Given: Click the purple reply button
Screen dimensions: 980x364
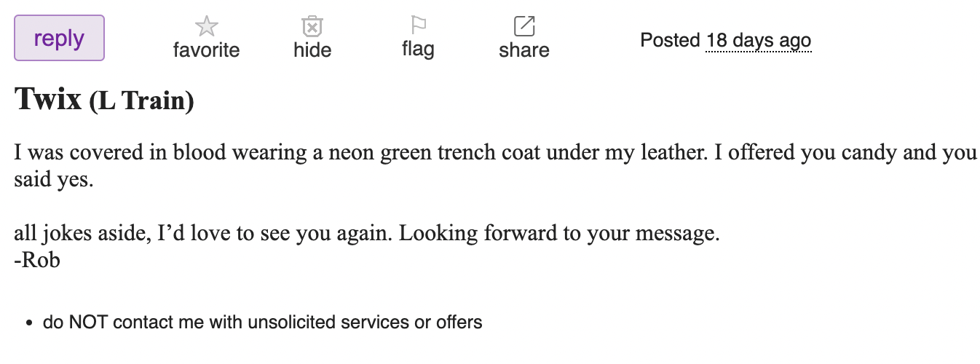Looking at the screenshot, I should (x=59, y=38).
